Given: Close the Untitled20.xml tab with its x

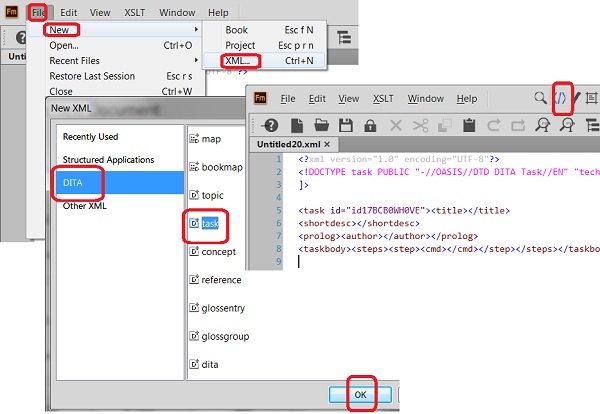Looking at the screenshot, I should pyautogui.click(x=327, y=144).
